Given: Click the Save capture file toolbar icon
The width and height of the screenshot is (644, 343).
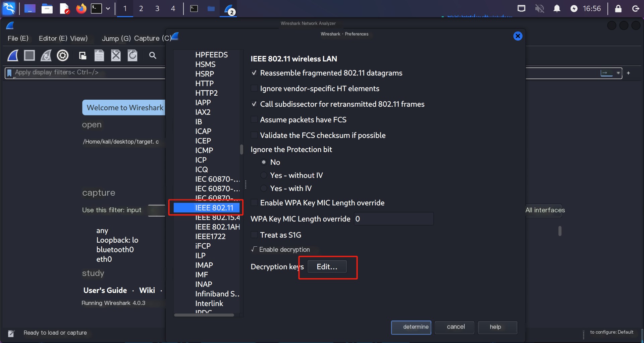Looking at the screenshot, I should 99,55.
